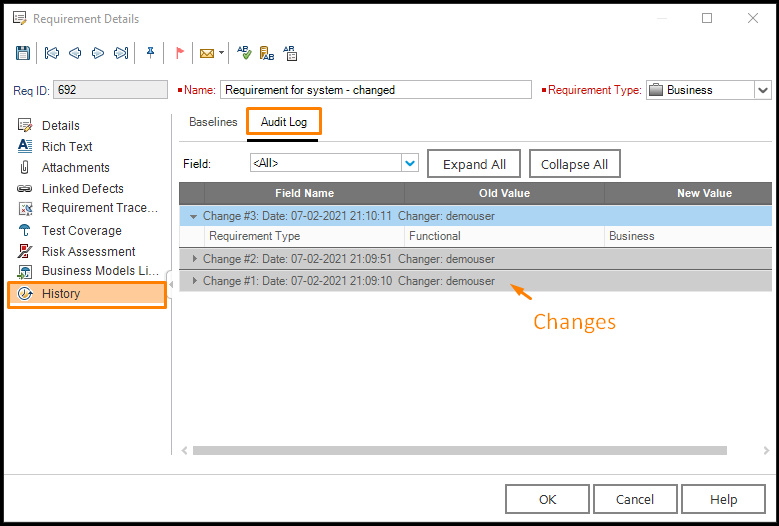Select Attachments in the sidebar
Viewport: 779px width, 526px height.
click(x=75, y=168)
